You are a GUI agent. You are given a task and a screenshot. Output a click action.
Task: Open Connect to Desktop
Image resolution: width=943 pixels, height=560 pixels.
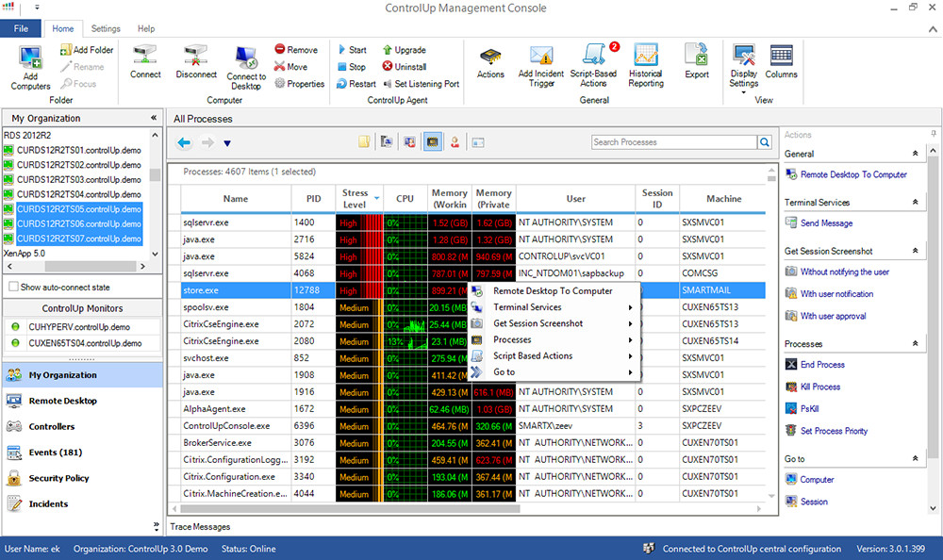[x=246, y=68]
